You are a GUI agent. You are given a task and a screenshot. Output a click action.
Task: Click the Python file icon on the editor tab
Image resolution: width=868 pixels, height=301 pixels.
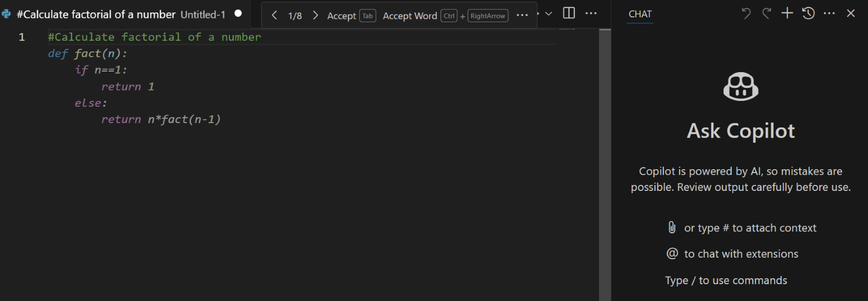(7, 14)
